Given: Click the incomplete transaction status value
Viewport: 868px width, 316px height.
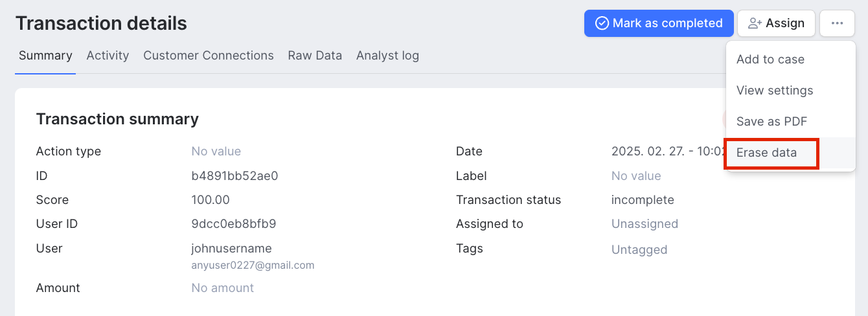Looking at the screenshot, I should click(643, 200).
